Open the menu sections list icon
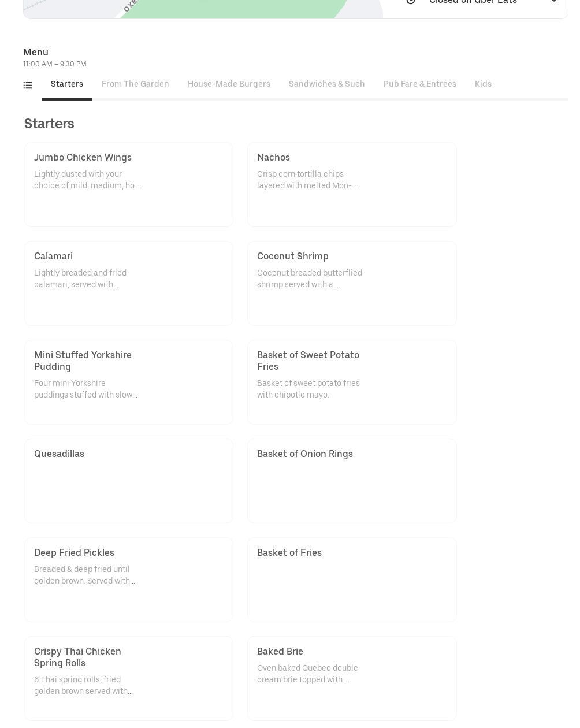The height and width of the screenshot is (728, 580). click(28, 85)
